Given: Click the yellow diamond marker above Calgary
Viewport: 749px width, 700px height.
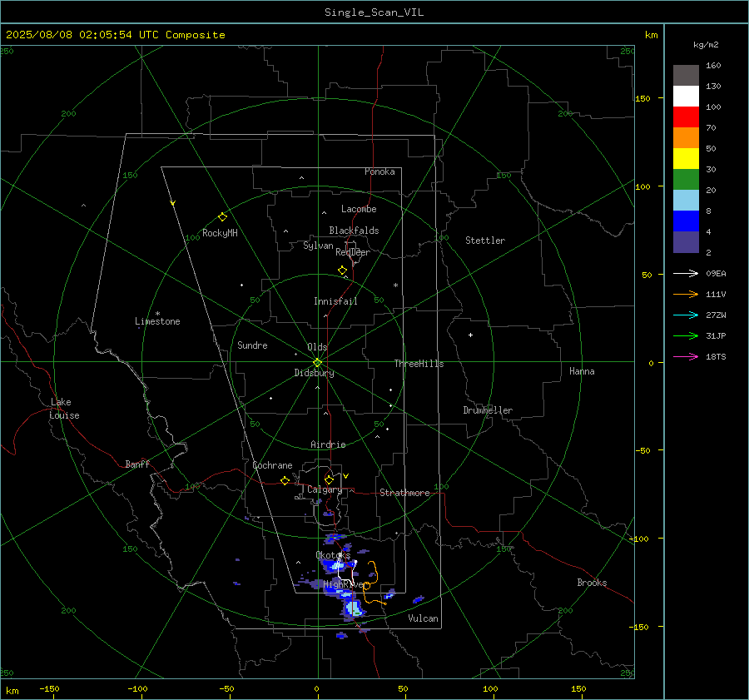Looking at the screenshot, I should (x=329, y=479).
